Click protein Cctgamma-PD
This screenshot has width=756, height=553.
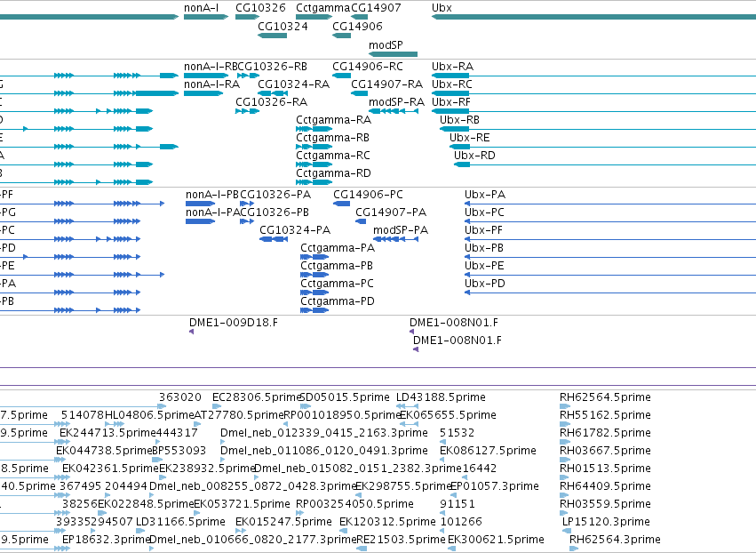338,302
